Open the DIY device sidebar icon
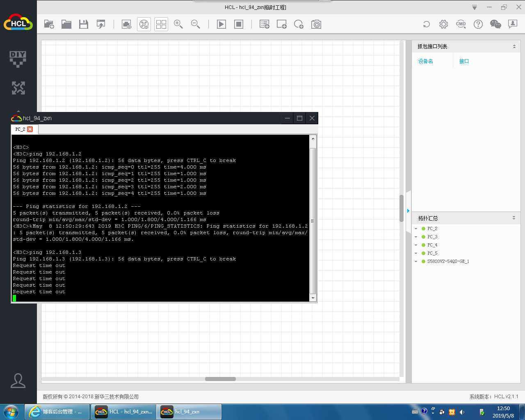 pyautogui.click(x=18, y=59)
